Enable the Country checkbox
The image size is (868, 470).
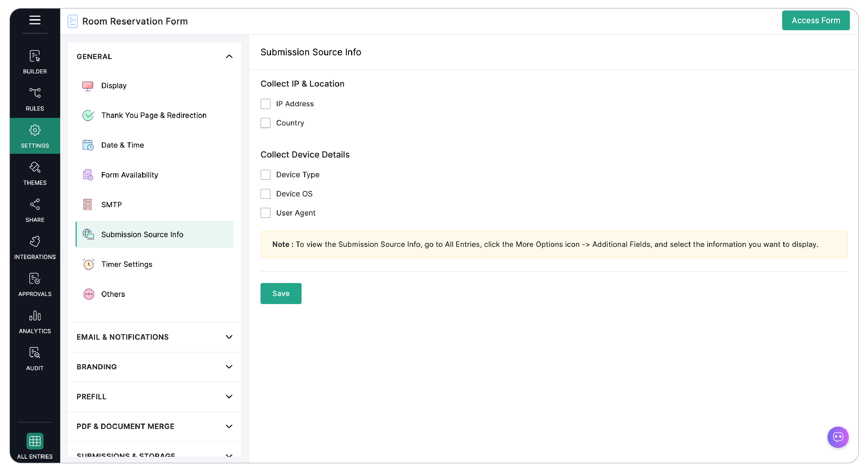(x=265, y=123)
